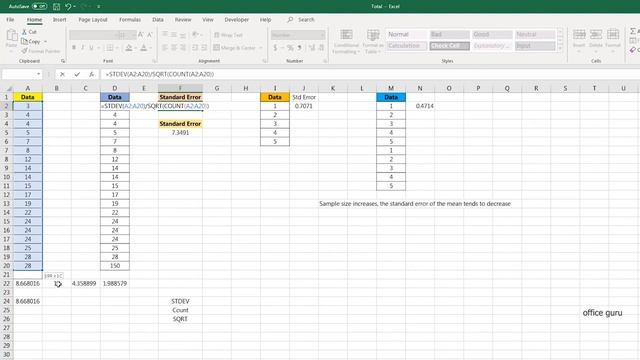Open the Help tab
640x360 pixels.
click(x=265, y=20)
